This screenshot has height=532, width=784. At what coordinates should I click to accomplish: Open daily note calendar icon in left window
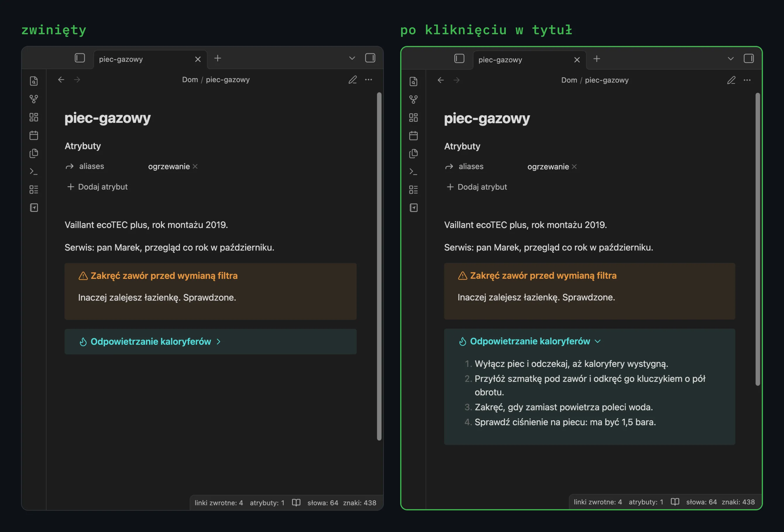[34, 135]
